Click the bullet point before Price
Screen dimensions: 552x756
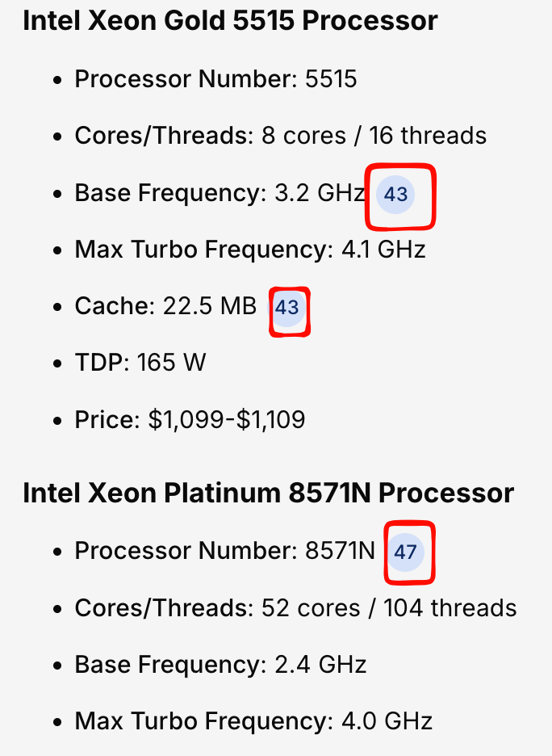coord(56,420)
